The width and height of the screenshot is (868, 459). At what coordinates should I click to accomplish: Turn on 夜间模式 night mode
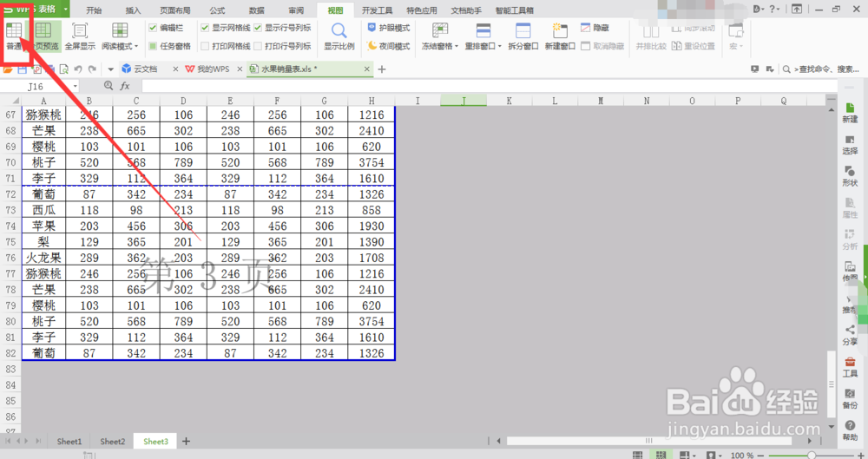point(389,46)
